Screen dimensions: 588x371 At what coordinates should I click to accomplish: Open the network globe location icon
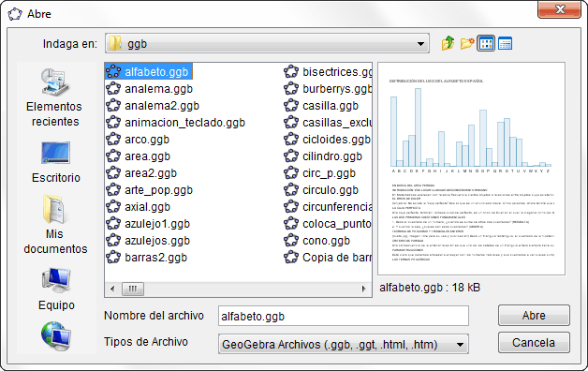[x=56, y=335]
